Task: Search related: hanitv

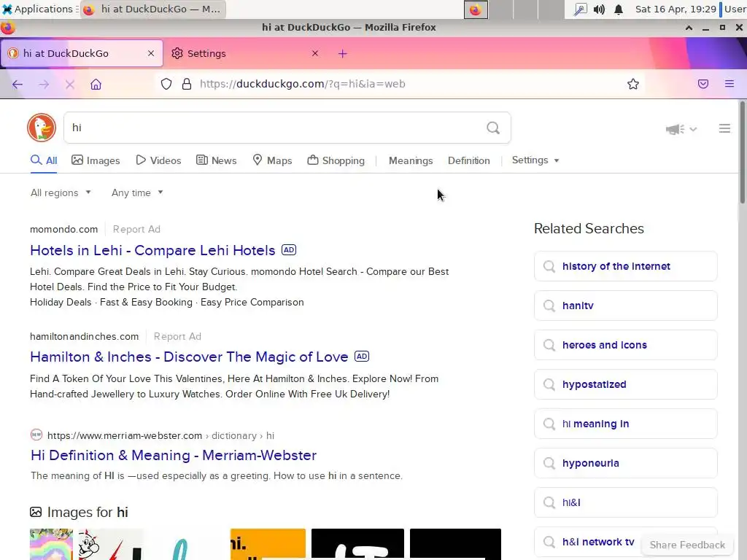Action: [625, 306]
